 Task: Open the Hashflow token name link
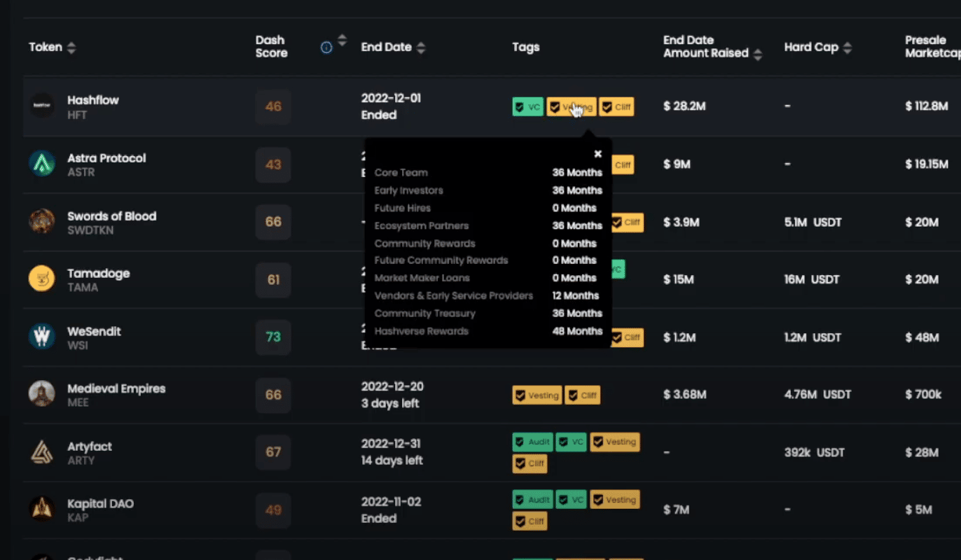[x=93, y=100]
